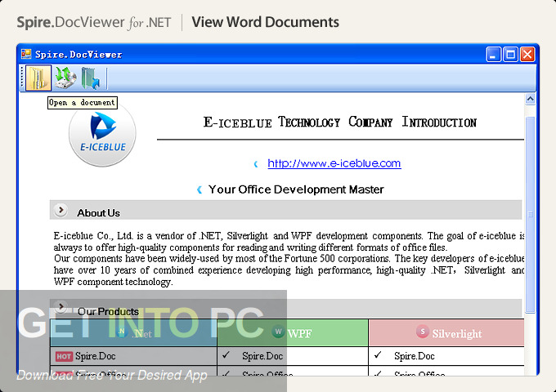Image resolution: width=556 pixels, height=392 pixels.
Task: Click Spire.Doc in the WPF column
Action: click(x=262, y=356)
